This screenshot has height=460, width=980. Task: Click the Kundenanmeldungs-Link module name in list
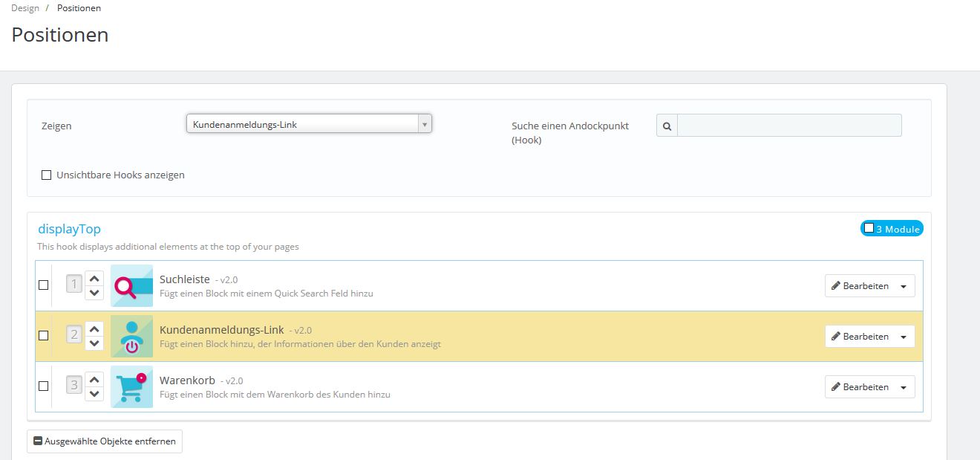(x=222, y=330)
